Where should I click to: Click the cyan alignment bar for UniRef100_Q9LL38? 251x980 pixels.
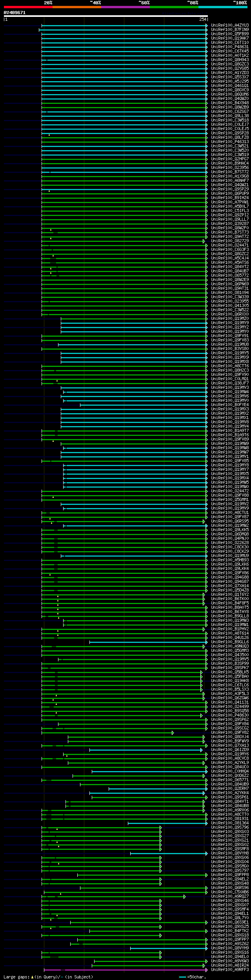(x=125, y=116)
